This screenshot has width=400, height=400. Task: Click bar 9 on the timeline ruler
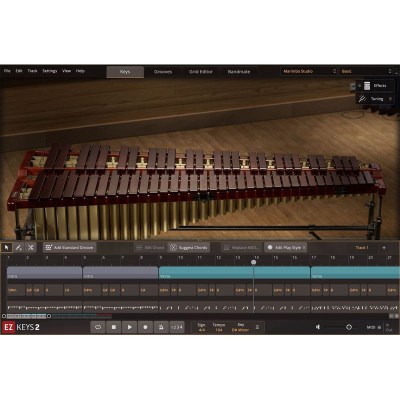pyautogui.click(x=161, y=258)
